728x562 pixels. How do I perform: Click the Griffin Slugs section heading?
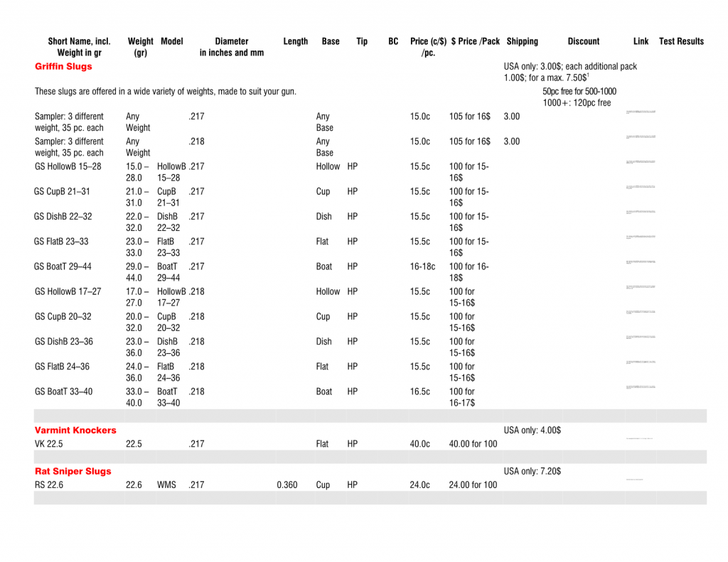(x=63, y=66)
